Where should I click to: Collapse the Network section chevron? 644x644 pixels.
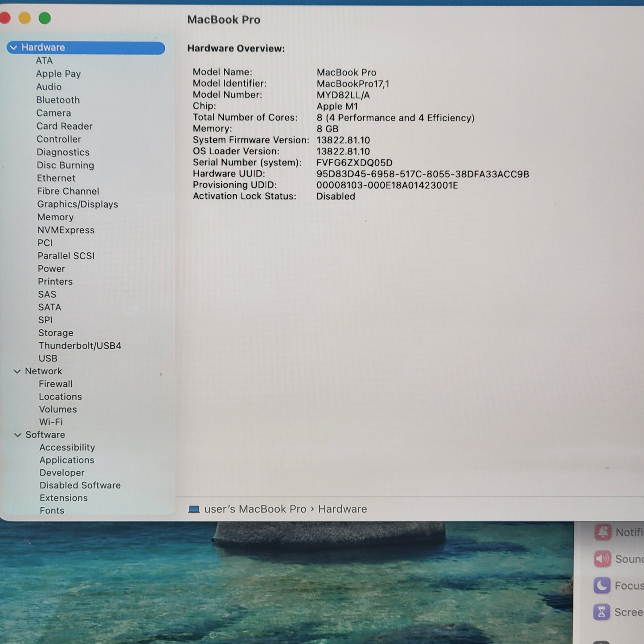tap(17, 371)
